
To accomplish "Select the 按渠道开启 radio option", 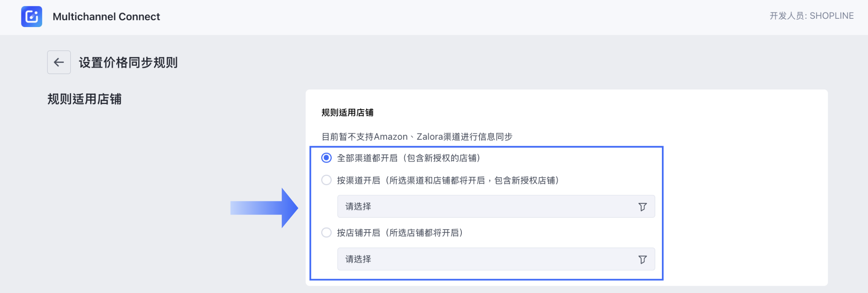I will click(326, 180).
